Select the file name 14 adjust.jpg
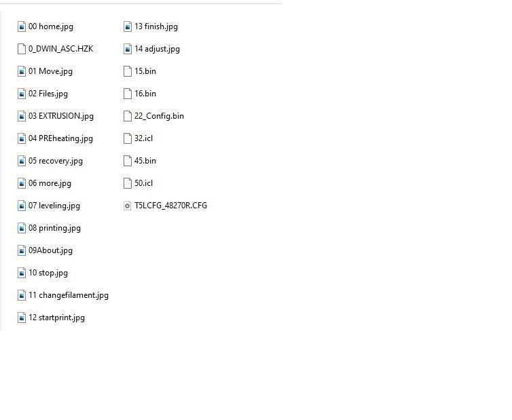The image size is (512, 420). pyautogui.click(x=158, y=49)
